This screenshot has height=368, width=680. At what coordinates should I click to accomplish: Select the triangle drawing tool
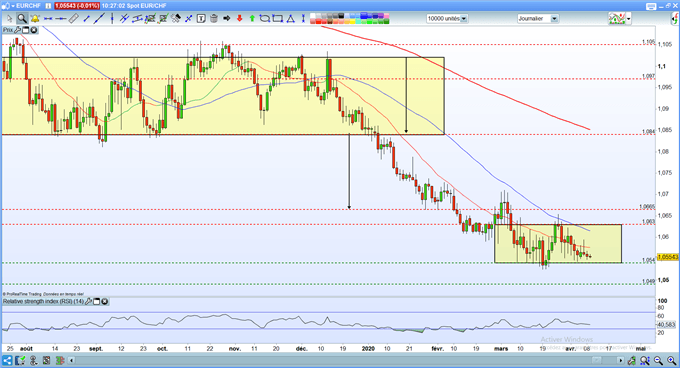point(291,19)
